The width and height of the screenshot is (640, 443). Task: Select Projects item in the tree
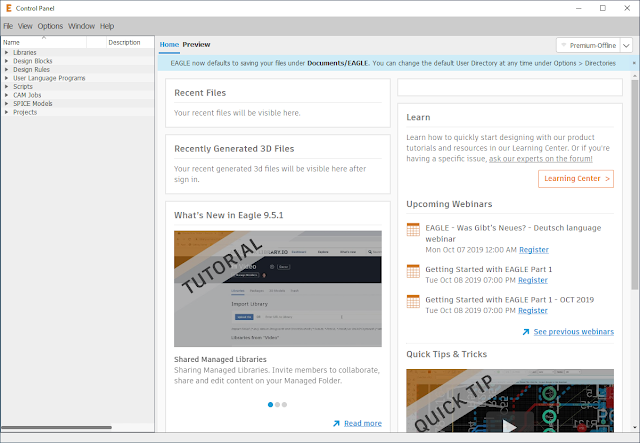[25, 112]
